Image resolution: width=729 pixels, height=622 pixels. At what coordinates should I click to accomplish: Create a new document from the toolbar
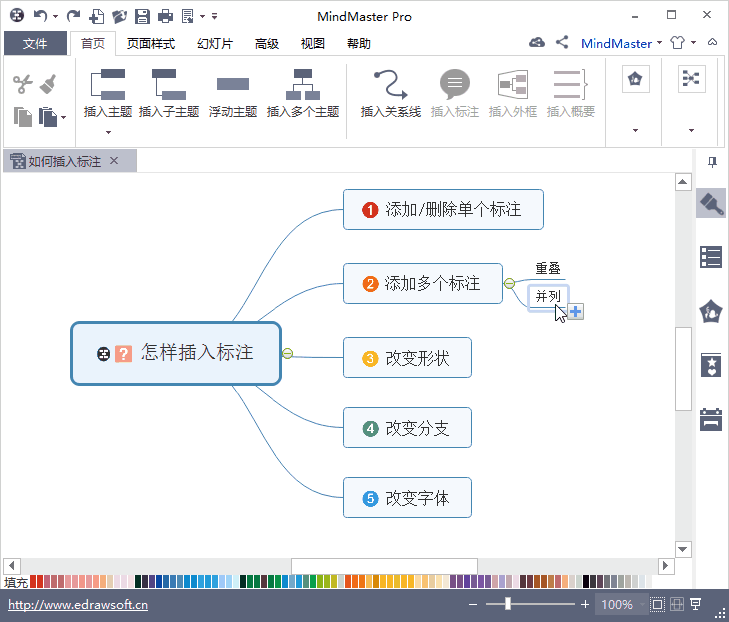click(x=97, y=16)
